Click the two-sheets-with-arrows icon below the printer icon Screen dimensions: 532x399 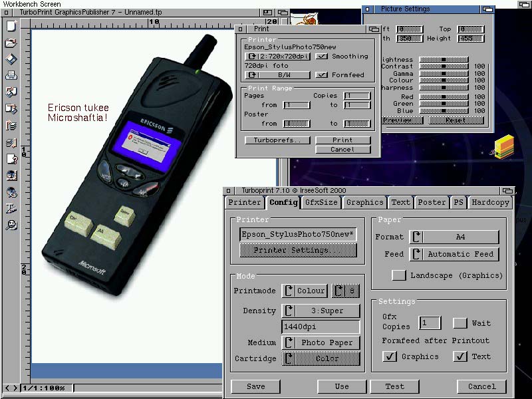(11, 92)
